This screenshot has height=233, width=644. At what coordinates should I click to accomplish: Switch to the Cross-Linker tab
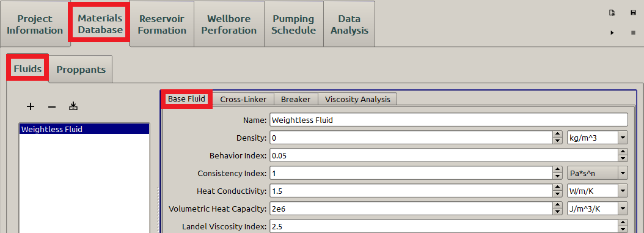coord(243,100)
